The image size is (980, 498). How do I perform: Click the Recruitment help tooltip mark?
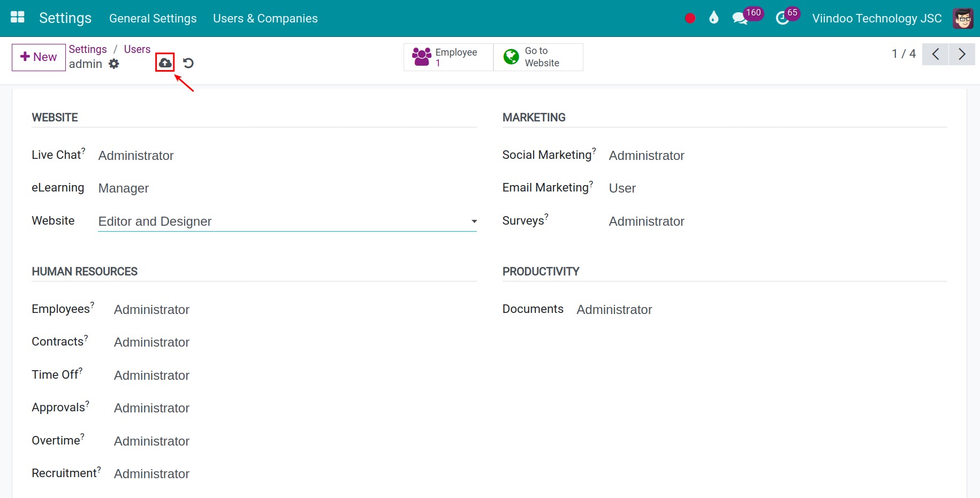(99, 469)
